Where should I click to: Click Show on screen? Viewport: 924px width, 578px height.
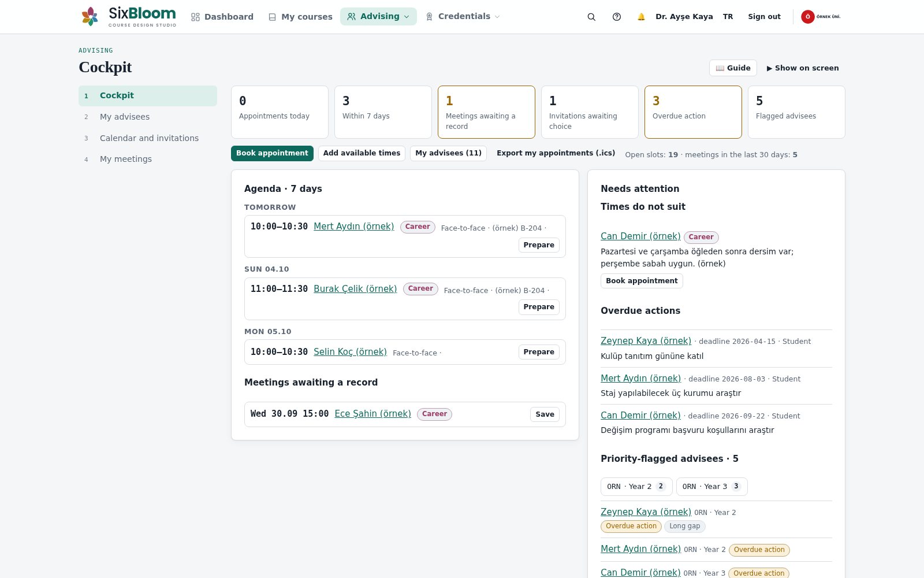(x=803, y=68)
